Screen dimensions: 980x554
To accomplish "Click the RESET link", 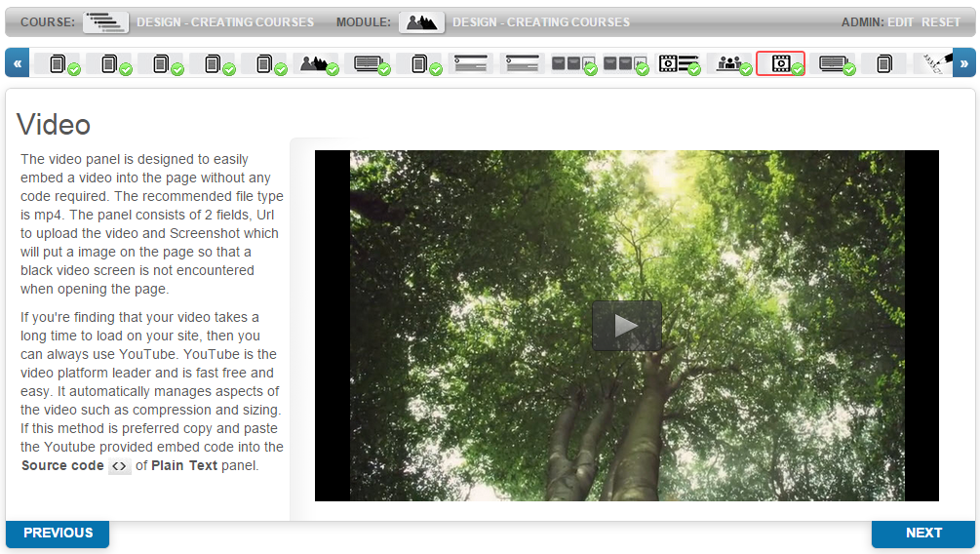I will point(941,22).
